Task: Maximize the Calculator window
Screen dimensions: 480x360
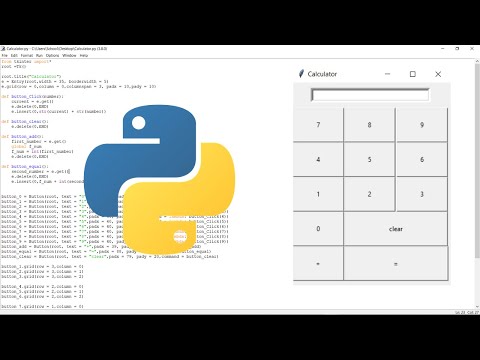Action: click(x=413, y=74)
